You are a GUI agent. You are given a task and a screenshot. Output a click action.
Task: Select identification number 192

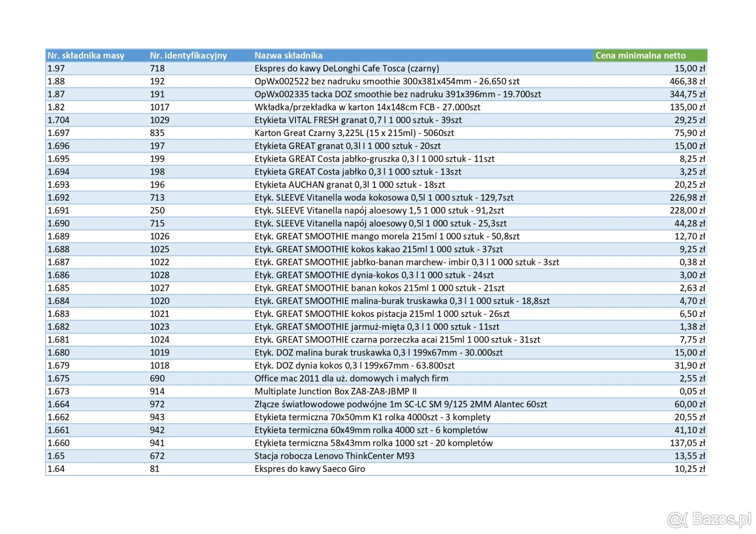pos(157,81)
